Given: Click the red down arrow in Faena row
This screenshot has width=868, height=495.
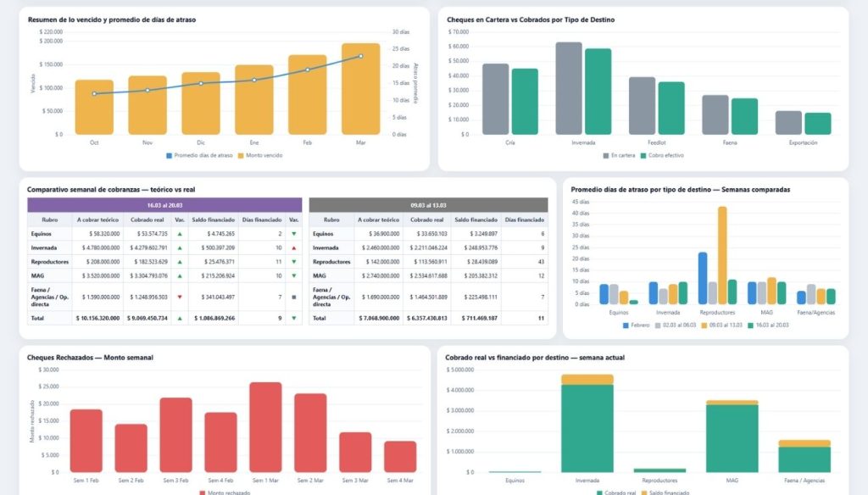Looking at the screenshot, I should pyautogui.click(x=179, y=298).
